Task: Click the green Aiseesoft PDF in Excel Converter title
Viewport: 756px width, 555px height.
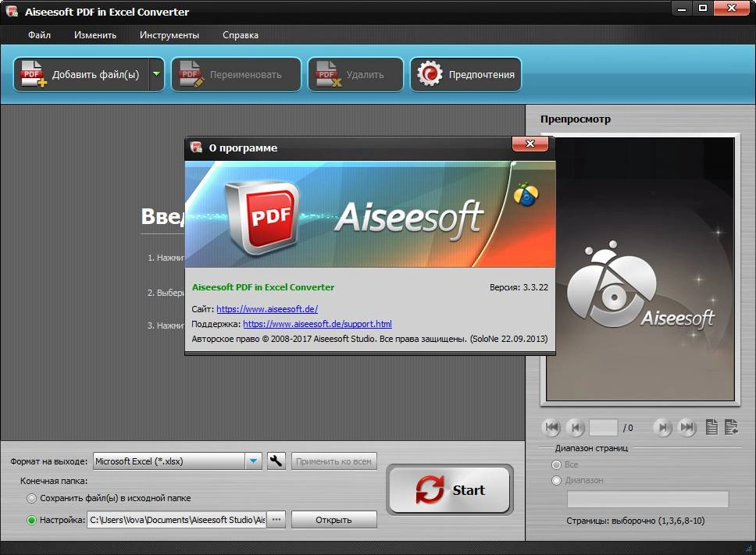Action: click(x=263, y=287)
